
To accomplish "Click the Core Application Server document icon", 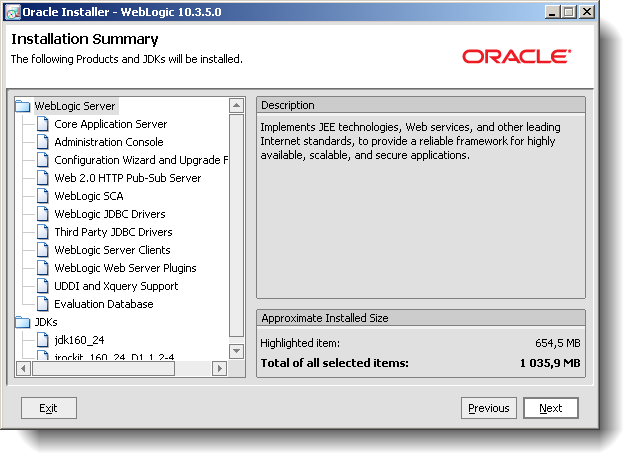I will pos(42,124).
